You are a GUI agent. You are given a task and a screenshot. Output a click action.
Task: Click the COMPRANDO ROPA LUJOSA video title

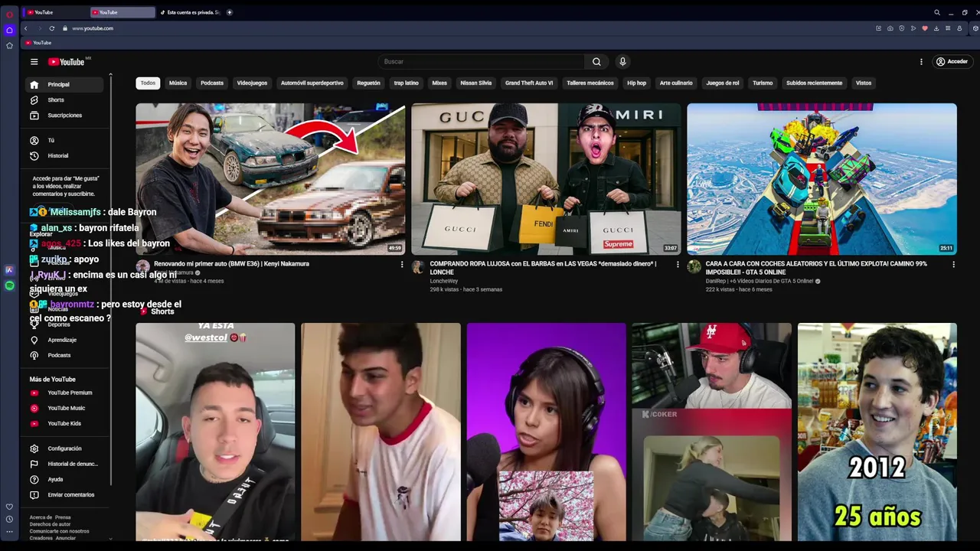543,268
